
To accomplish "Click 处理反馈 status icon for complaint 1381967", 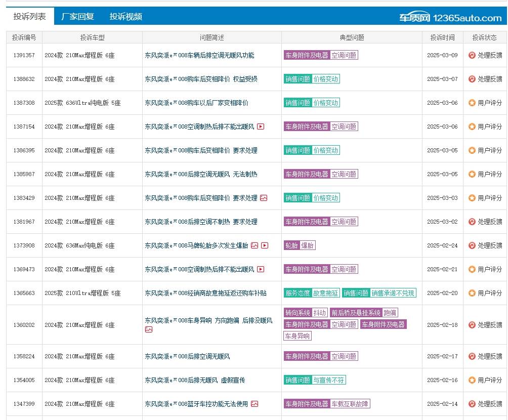I will [x=472, y=222].
